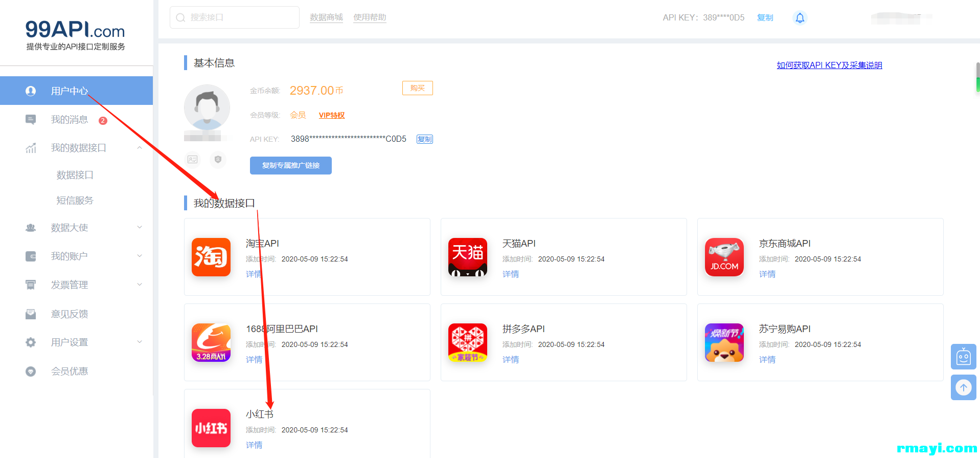Click the user avatar picture
Image resolution: width=980 pixels, height=458 pixels.
point(207,107)
